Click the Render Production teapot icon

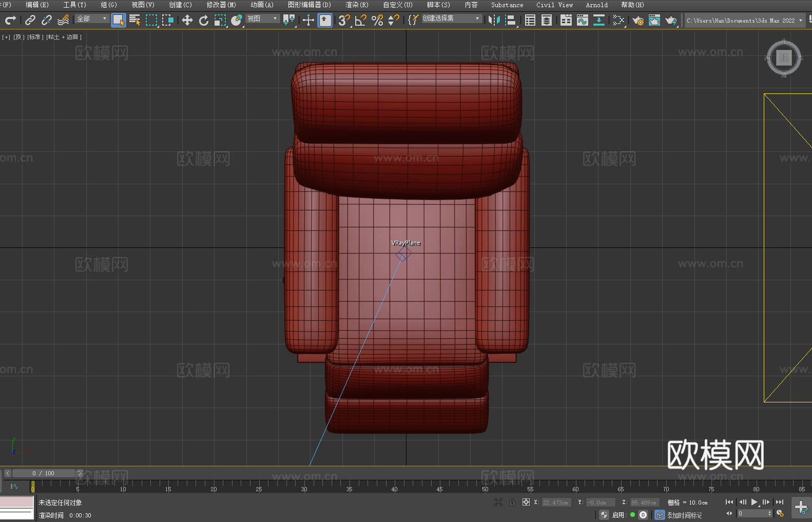pyautogui.click(x=671, y=20)
